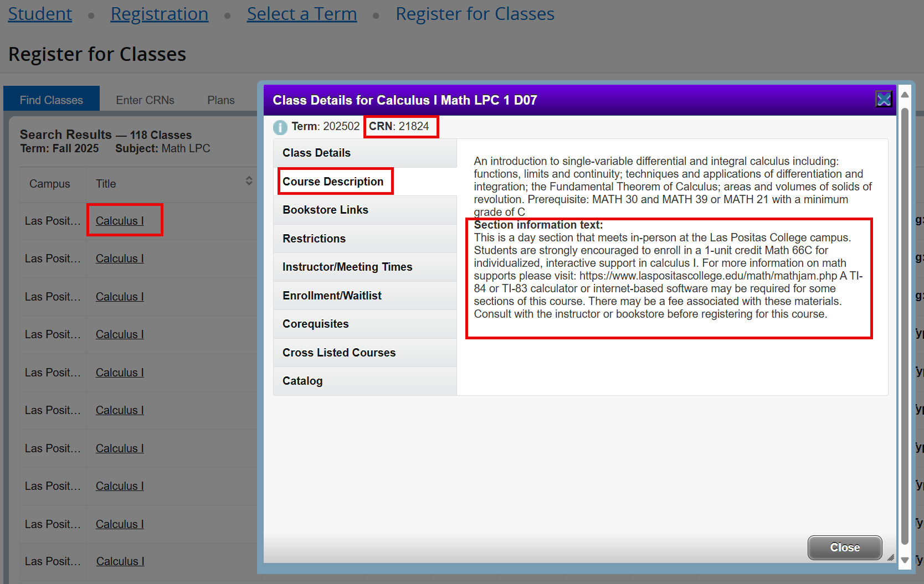Close the dialog using the X icon
Viewport: 924px width, 584px height.
[x=884, y=99]
